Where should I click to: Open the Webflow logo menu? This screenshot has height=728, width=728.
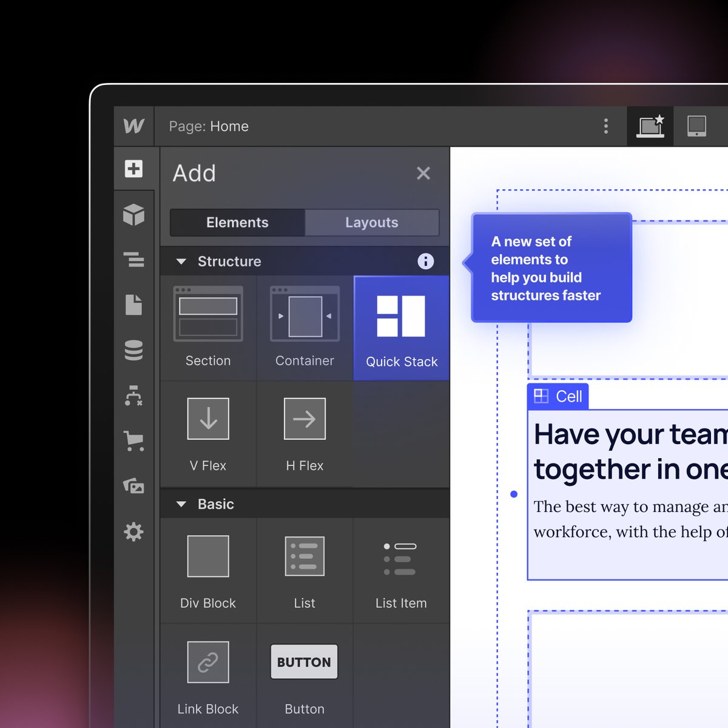pyautogui.click(x=133, y=126)
